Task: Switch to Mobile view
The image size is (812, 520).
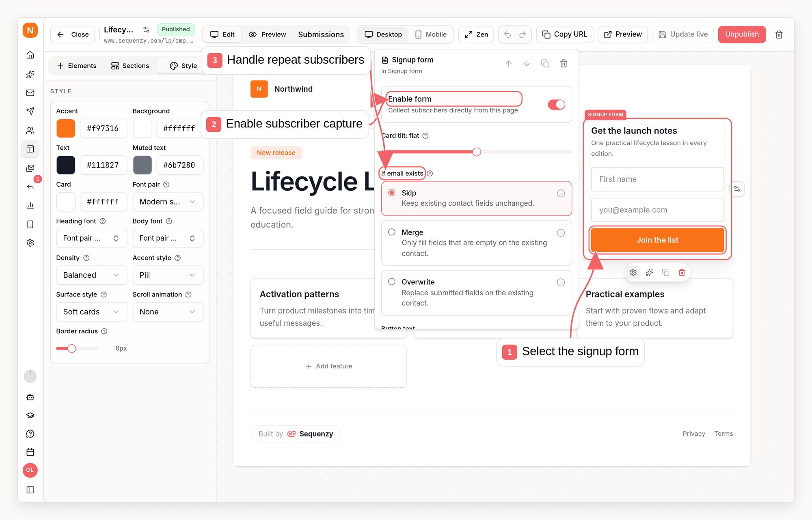Action: (x=431, y=34)
